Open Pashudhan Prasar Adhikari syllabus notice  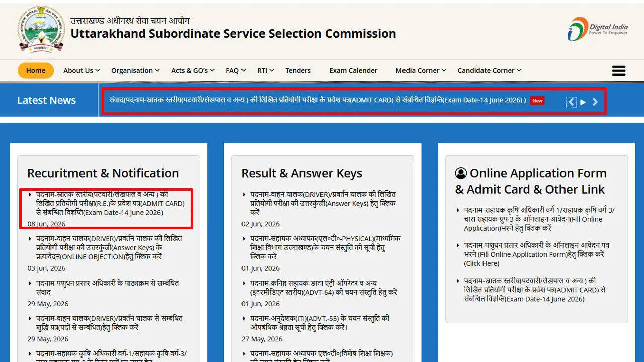(x=107, y=288)
